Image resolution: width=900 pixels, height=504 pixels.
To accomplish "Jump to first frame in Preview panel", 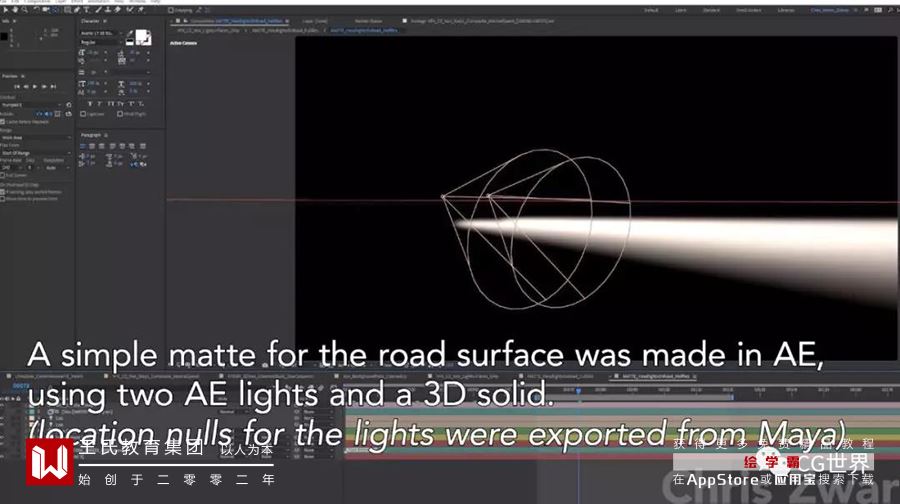I will point(17,87).
